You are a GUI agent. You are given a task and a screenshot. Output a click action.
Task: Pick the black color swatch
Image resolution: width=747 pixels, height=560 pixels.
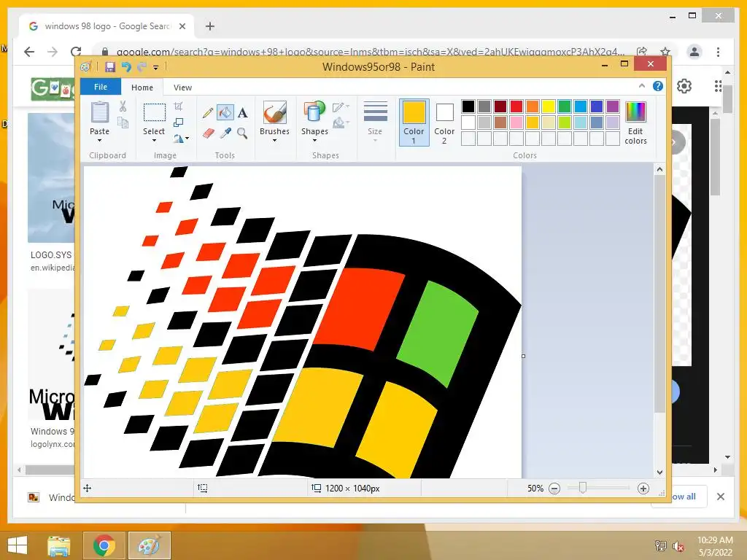468,106
